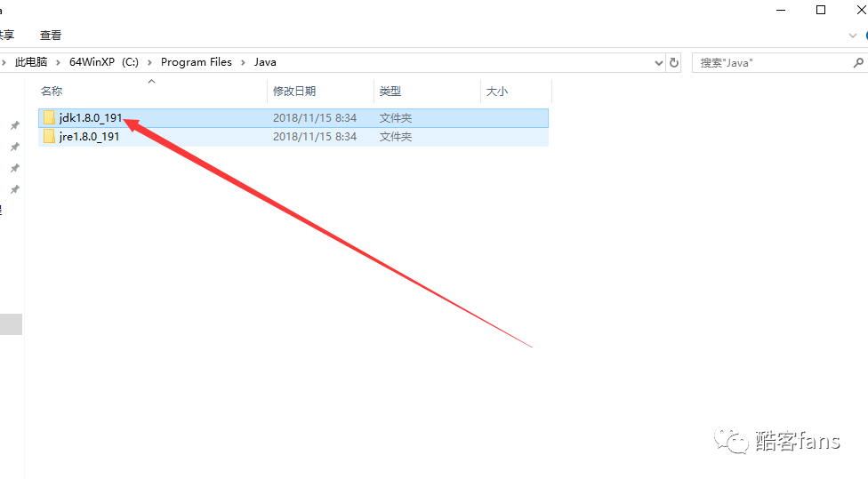The width and height of the screenshot is (868, 479).
Task: Sort by the 名称 column header
Action: click(152, 92)
